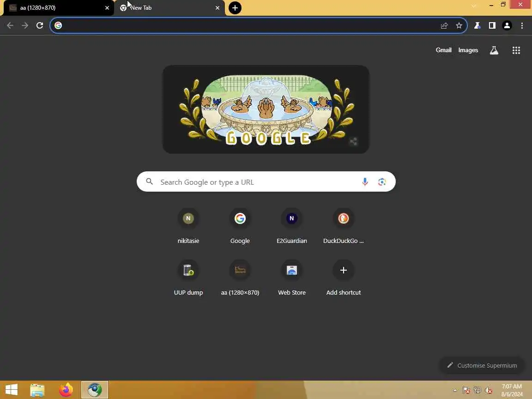Open the profile avatar menu
Viewport: 532px width, 399px height.
(x=507, y=25)
